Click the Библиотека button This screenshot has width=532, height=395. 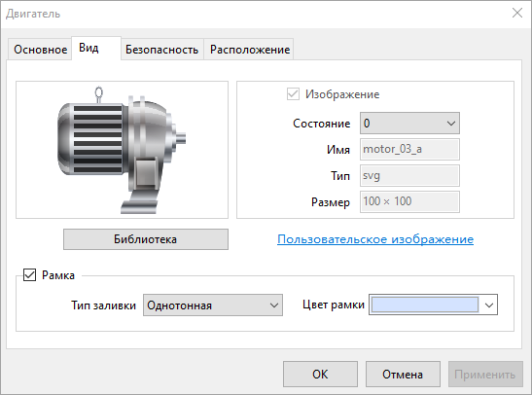pos(146,239)
